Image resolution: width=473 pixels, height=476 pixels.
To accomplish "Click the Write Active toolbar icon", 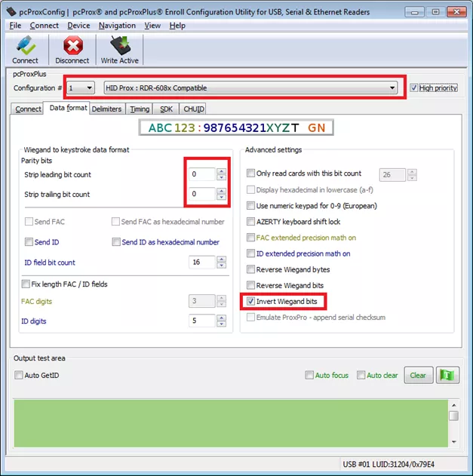I will 119,50.
